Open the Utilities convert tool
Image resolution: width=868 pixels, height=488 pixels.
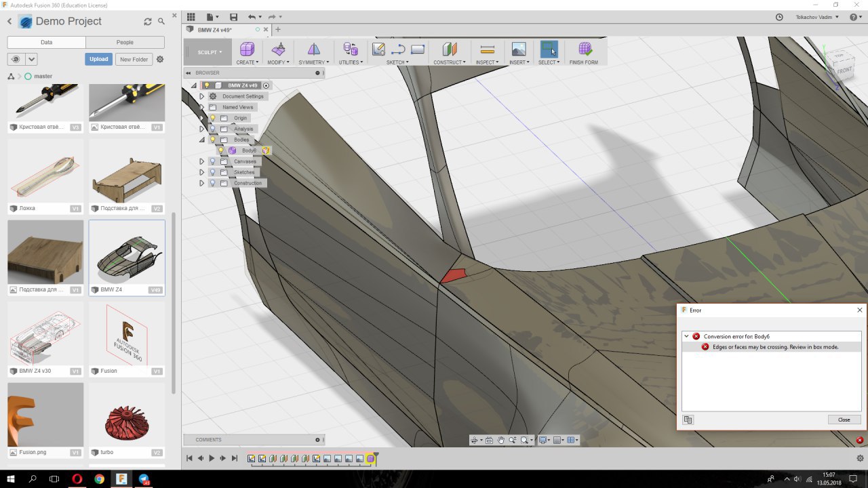(351, 49)
